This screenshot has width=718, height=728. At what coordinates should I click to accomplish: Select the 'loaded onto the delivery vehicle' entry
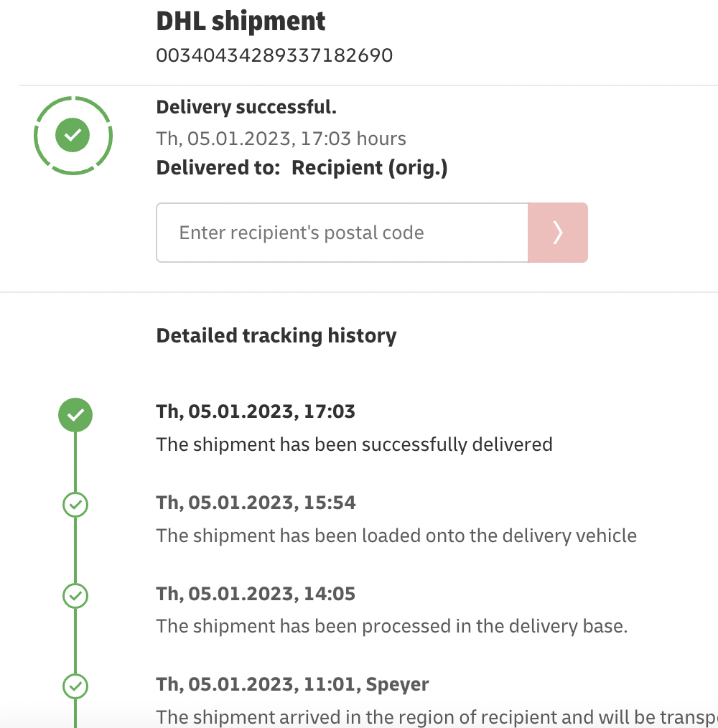coord(396,536)
